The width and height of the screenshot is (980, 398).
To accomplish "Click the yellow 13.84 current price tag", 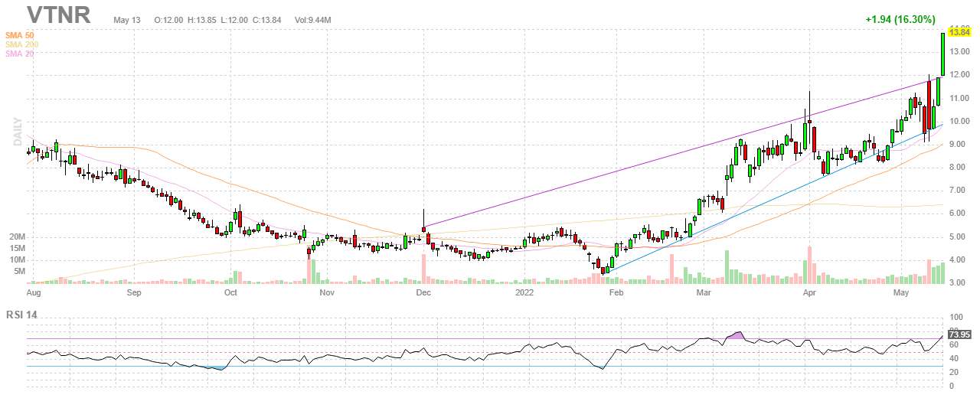I will [x=960, y=31].
